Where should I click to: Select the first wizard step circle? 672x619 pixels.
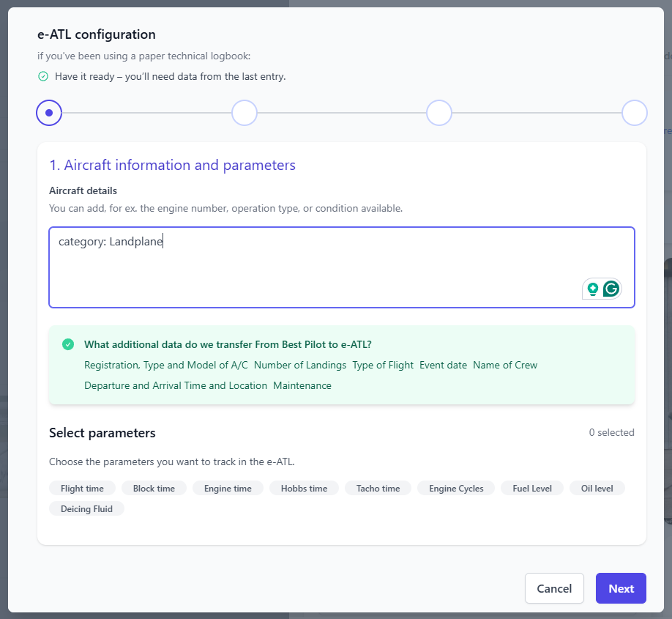[x=49, y=113]
